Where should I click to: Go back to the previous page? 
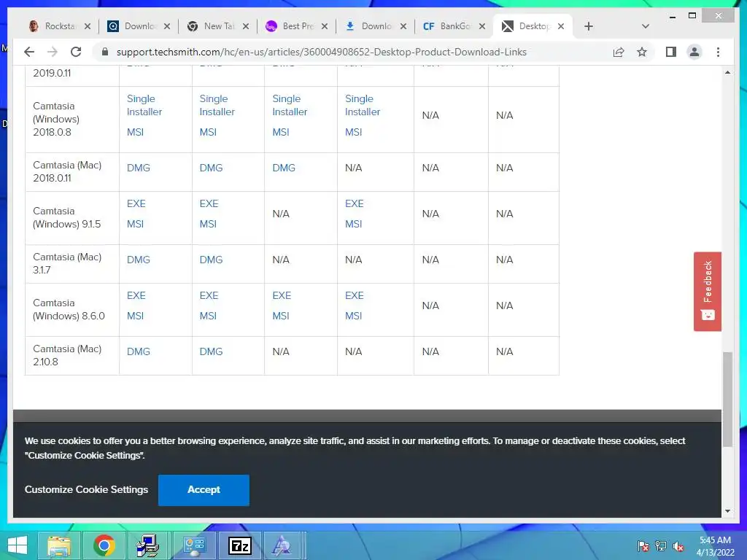coord(29,52)
